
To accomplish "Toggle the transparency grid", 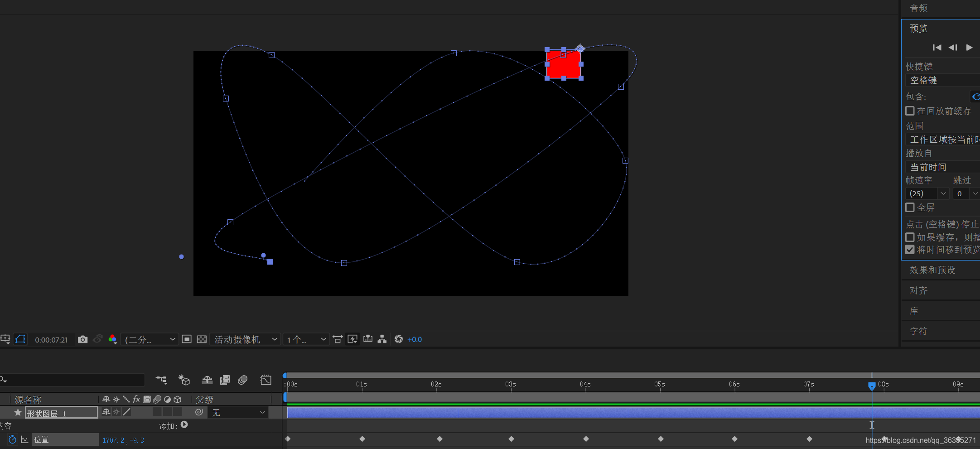I will click(202, 339).
